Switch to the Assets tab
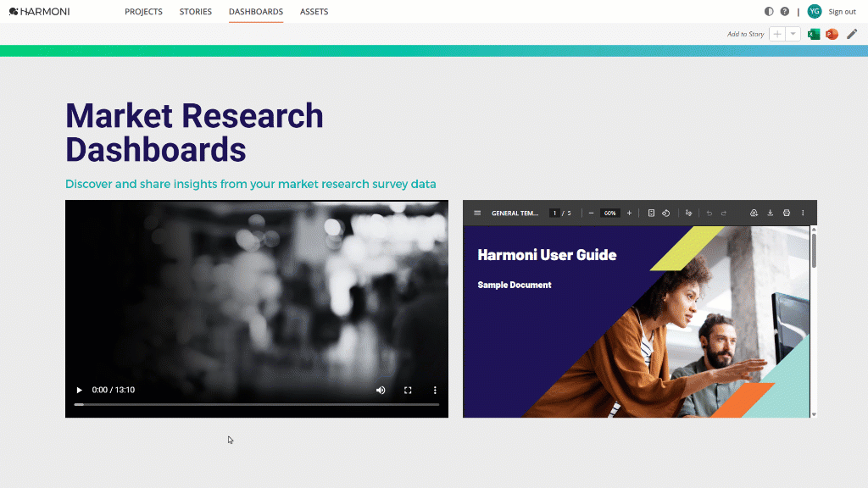The image size is (868, 488). coord(314,11)
